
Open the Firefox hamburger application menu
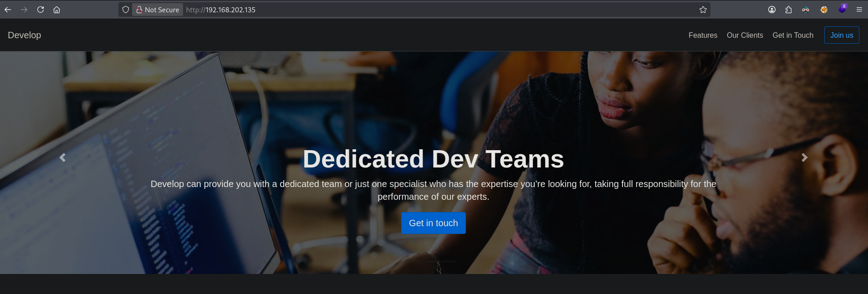click(x=859, y=10)
